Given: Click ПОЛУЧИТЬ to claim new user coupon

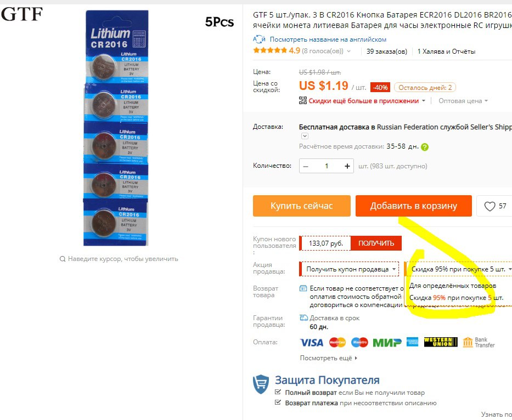Looking at the screenshot, I should [376, 243].
